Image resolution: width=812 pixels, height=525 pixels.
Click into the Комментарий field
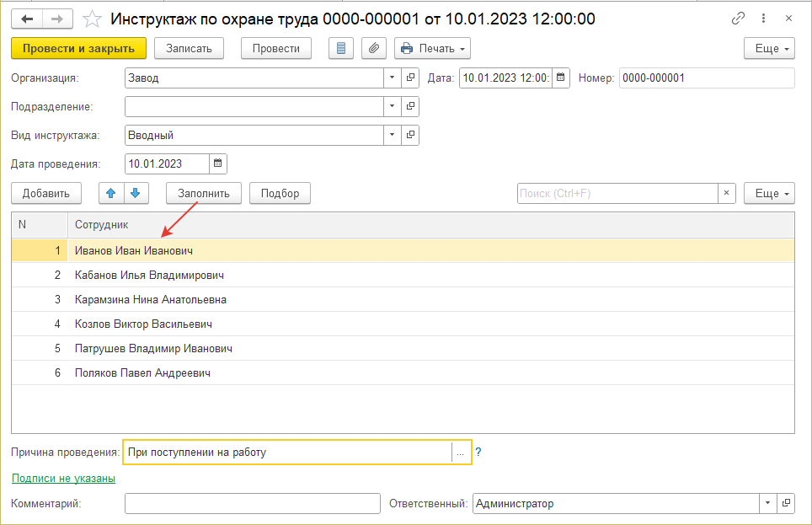coord(253,503)
